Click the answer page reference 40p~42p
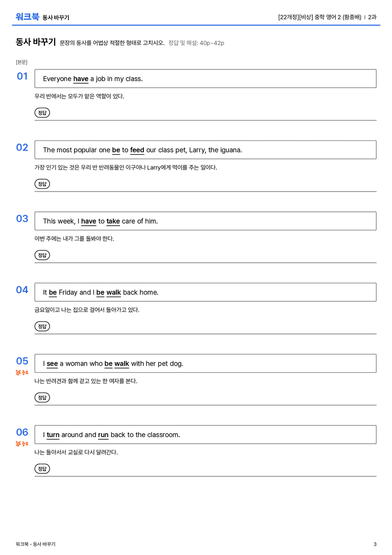Image resolution: width=392 pixels, height=555 pixels. coord(212,43)
